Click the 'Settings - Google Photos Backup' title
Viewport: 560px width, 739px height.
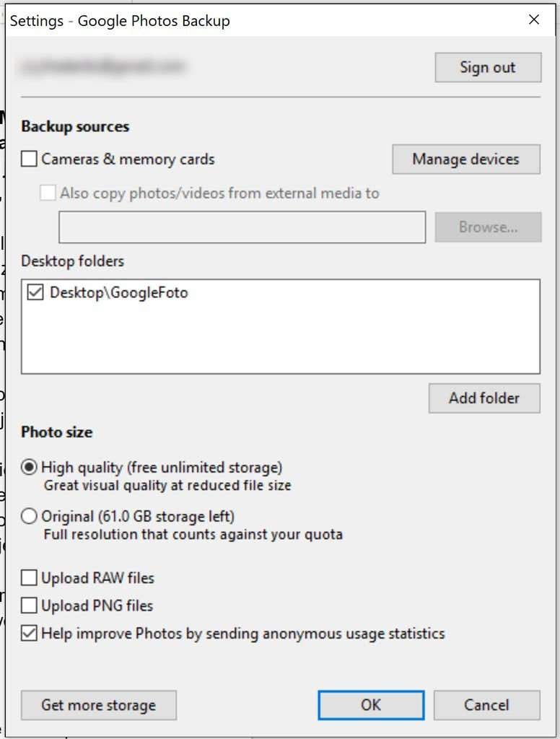pos(120,21)
